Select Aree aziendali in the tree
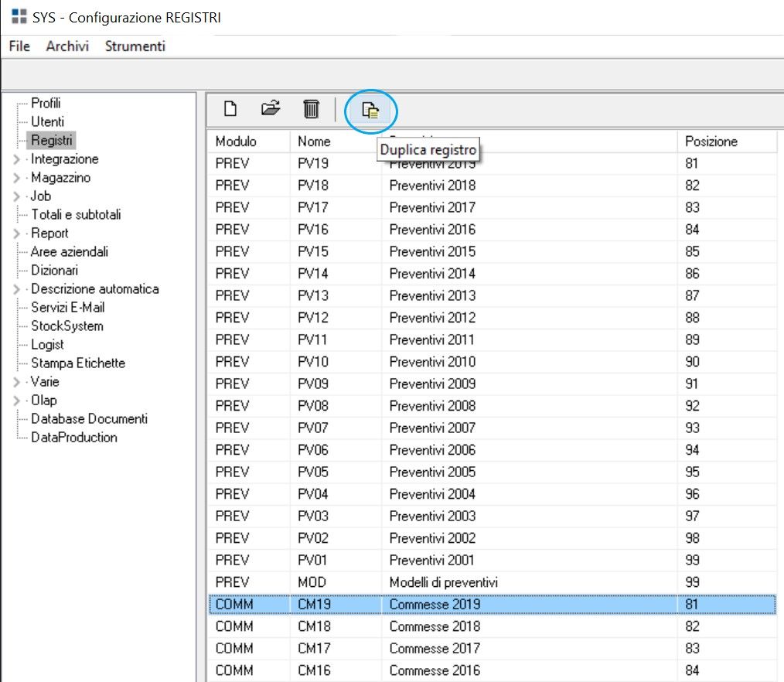784x682 pixels. coord(70,251)
